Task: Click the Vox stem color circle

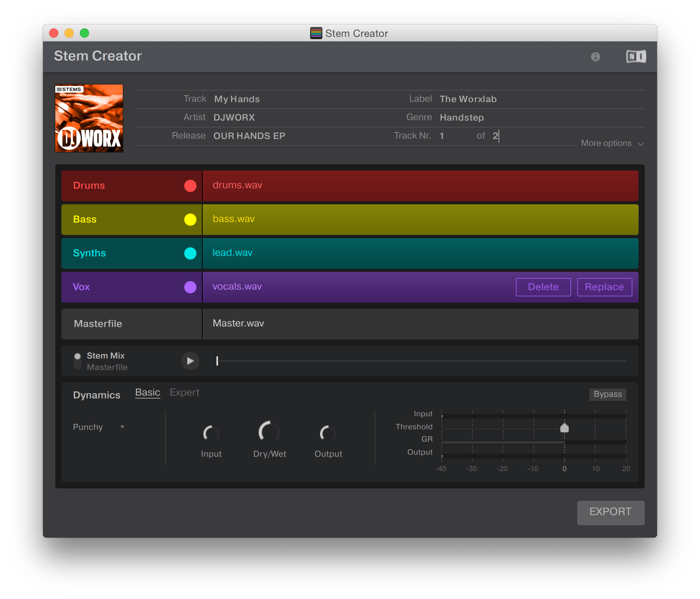Action: point(190,287)
